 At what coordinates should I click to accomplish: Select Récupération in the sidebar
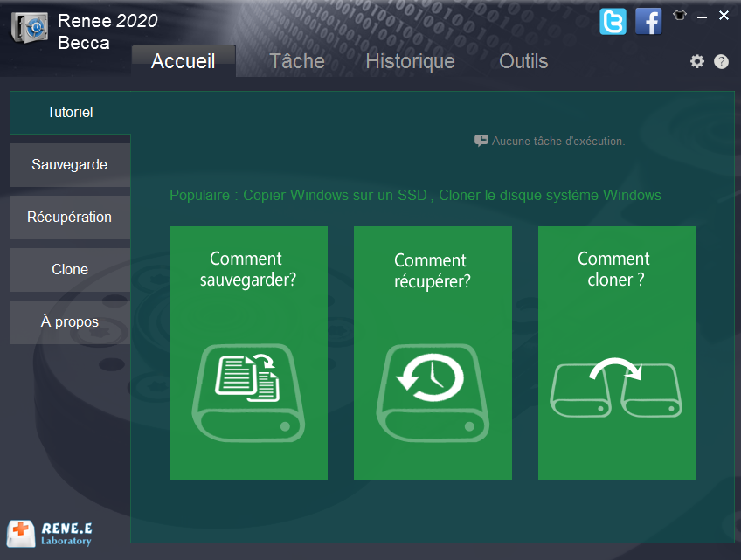point(70,218)
